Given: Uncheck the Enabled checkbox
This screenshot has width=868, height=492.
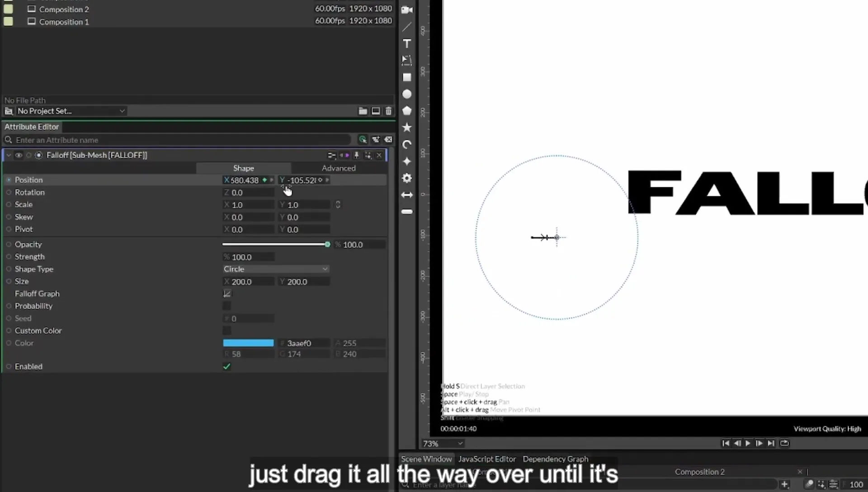Looking at the screenshot, I should pos(227,367).
